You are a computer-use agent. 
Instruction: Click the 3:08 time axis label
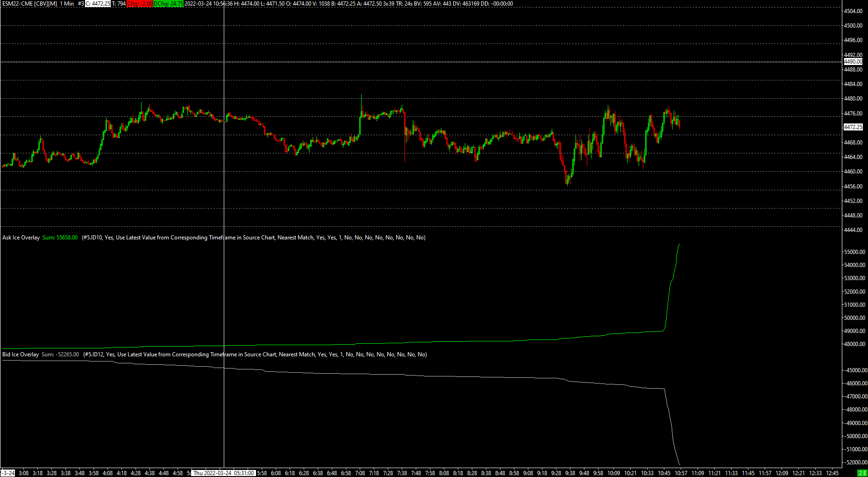23,473
